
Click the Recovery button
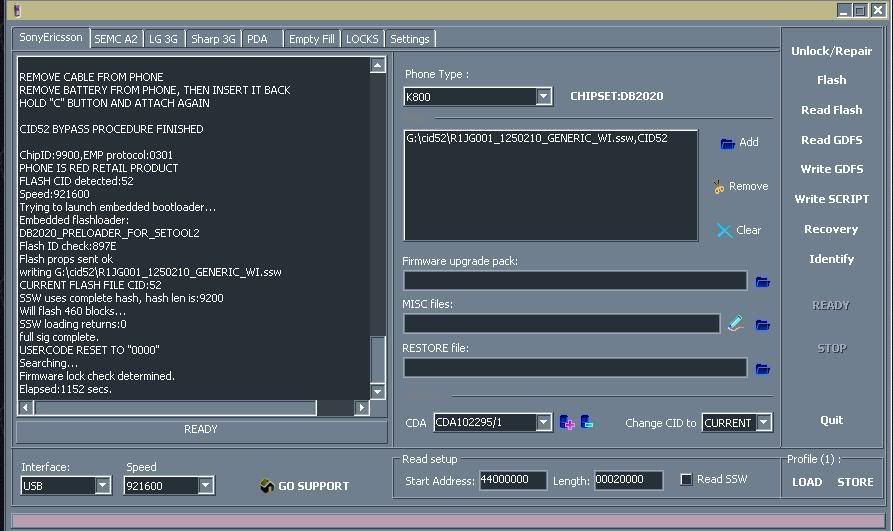[x=831, y=229]
